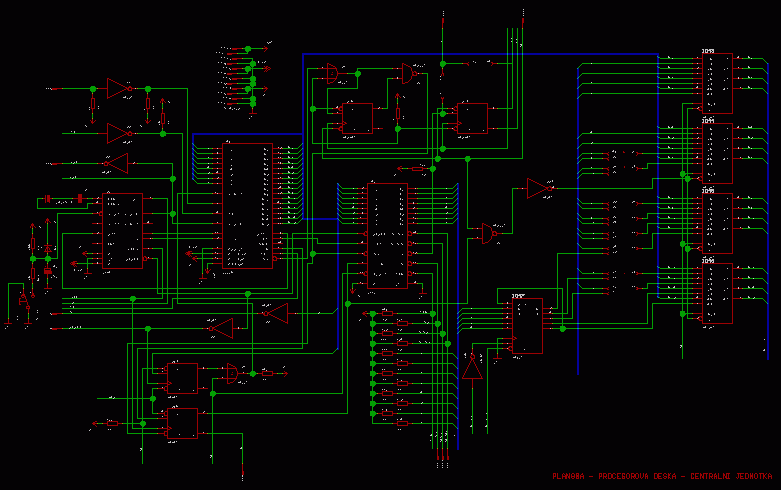This screenshot has width=781, height=490.
Task: Select the IO47 chip symbol
Action: coord(524,326)
